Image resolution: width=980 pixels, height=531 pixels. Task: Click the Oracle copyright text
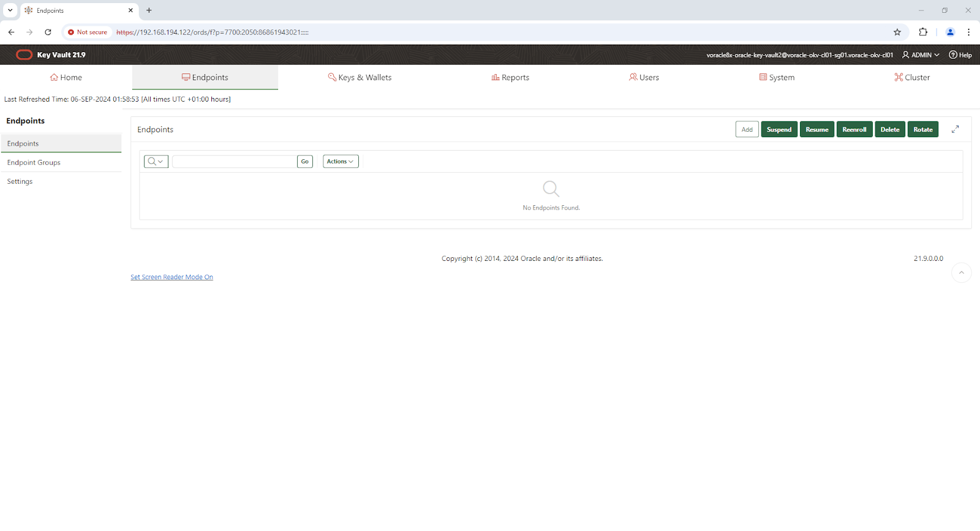pos(522,258)
